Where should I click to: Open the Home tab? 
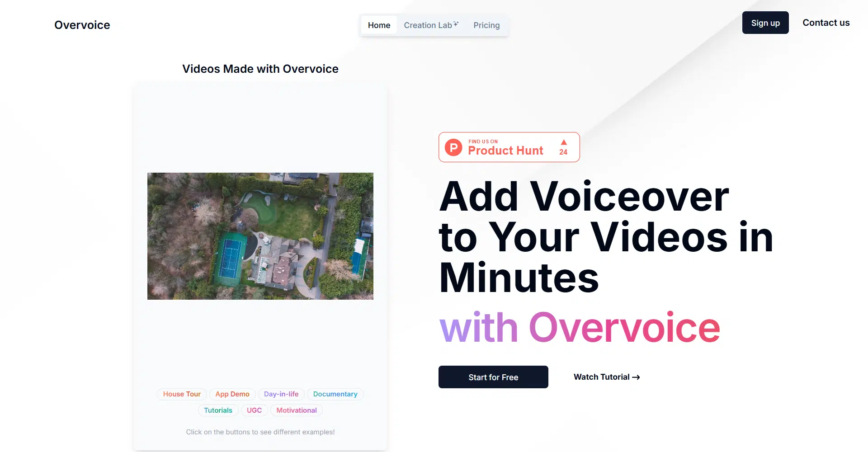(379, 25)
